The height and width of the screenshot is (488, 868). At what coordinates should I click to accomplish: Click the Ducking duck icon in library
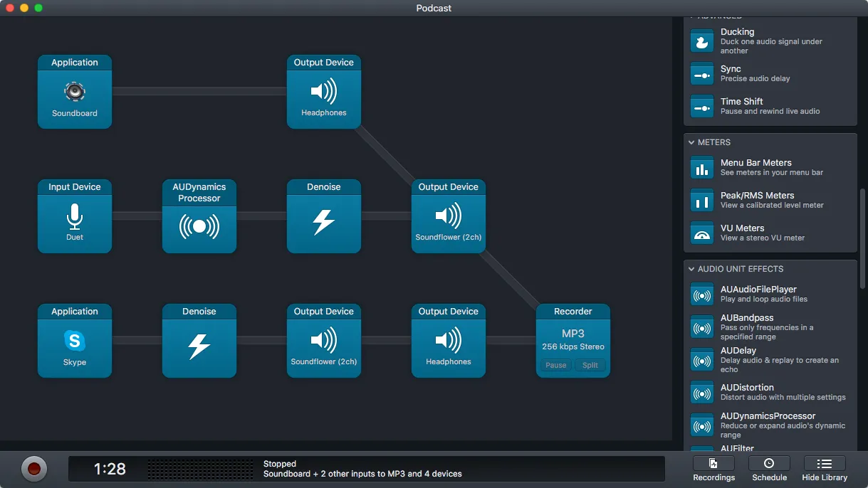click(x=702, y=41)
